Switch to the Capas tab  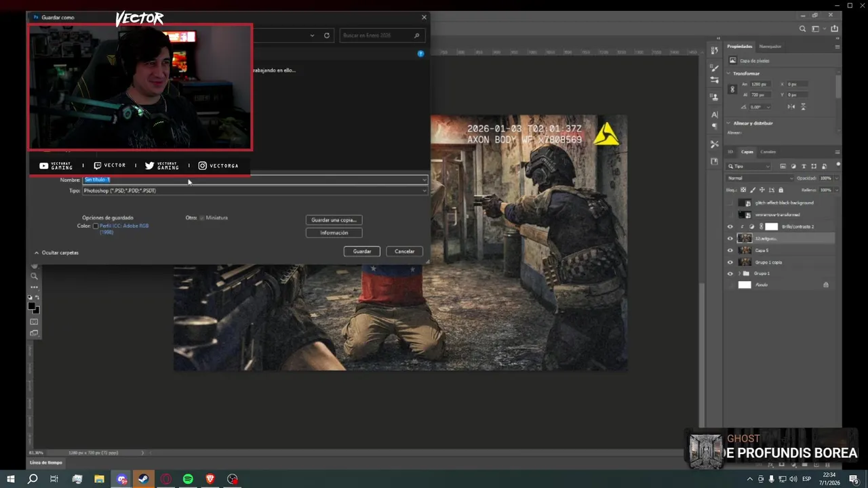747,152
